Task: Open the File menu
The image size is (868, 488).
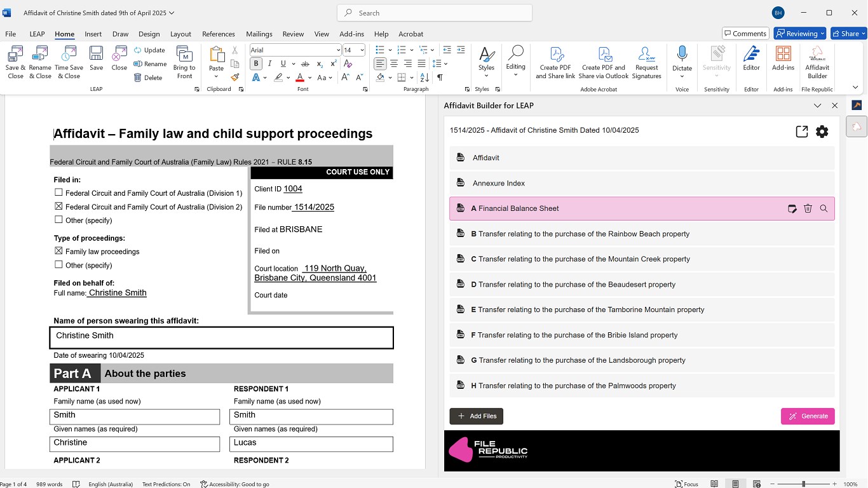Action: 10,34
